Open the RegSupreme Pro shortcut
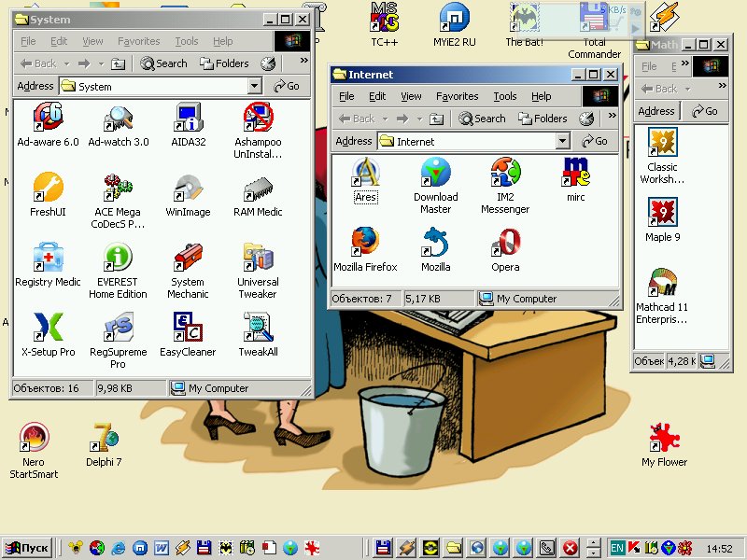747x560 pixels. tap(118, 329)
